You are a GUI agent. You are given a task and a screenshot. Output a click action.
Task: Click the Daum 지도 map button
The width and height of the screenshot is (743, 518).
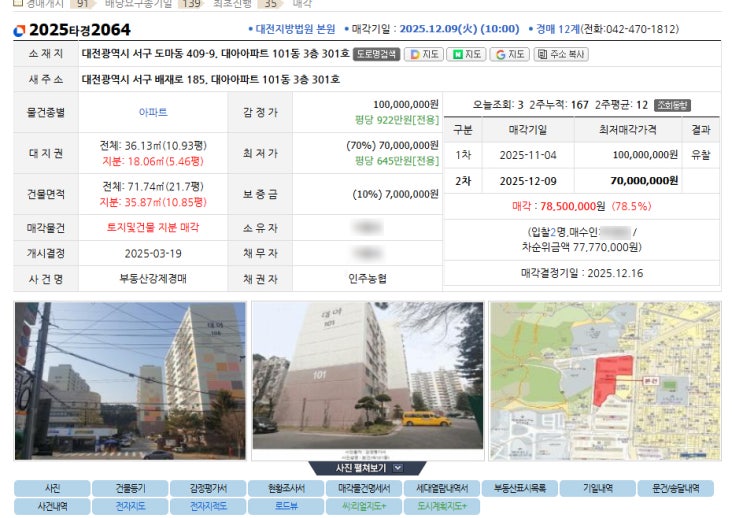coord(424,54)
